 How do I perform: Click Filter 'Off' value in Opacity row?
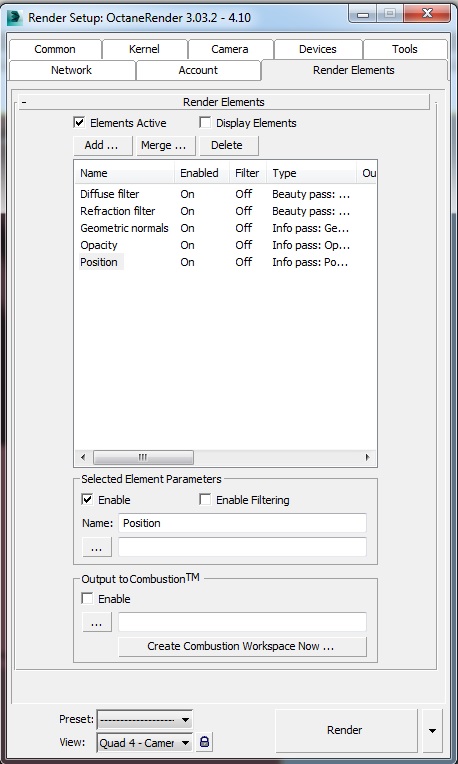(x=244, y=245)
